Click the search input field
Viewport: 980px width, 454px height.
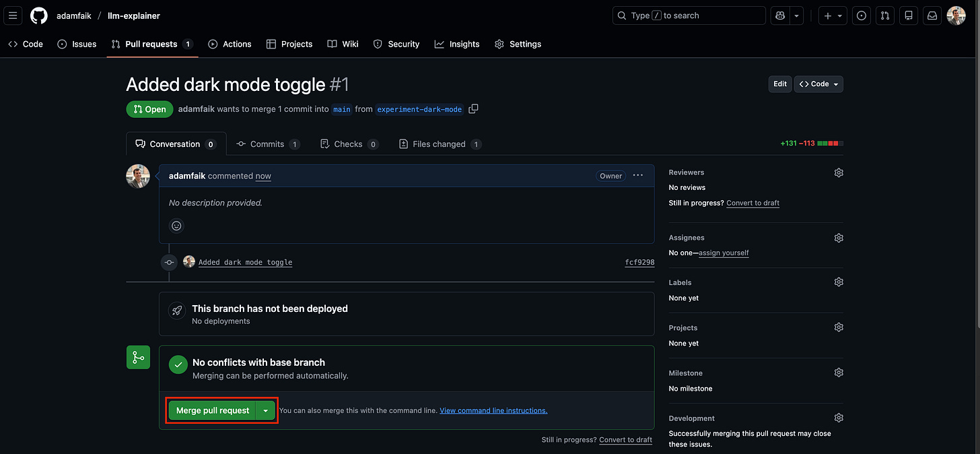coord(689,15)
